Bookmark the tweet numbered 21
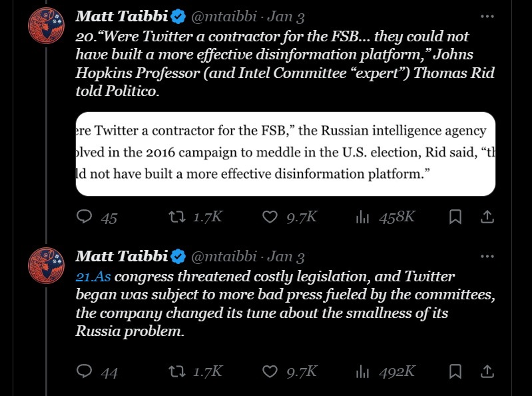The width and height of the screenshot is (532, 396). tap(455, 371)
